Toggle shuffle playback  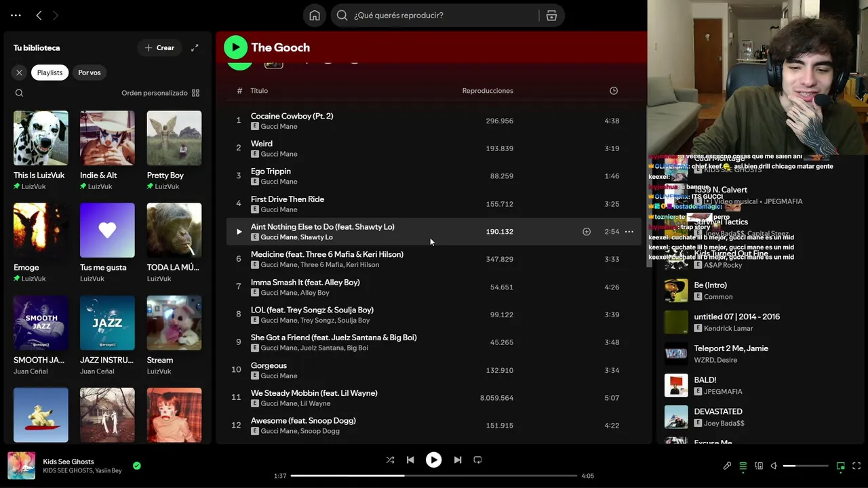coord(390,460)
